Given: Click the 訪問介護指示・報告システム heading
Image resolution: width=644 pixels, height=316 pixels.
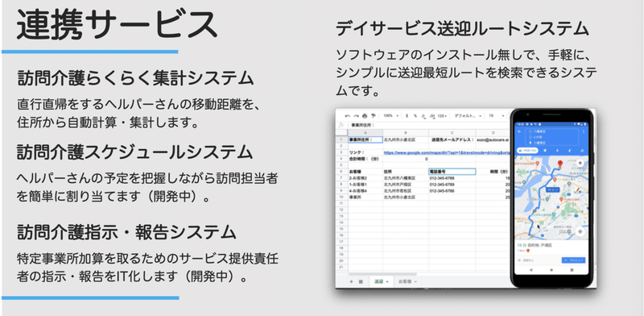Looking at the screenshot, I should 126,232.
